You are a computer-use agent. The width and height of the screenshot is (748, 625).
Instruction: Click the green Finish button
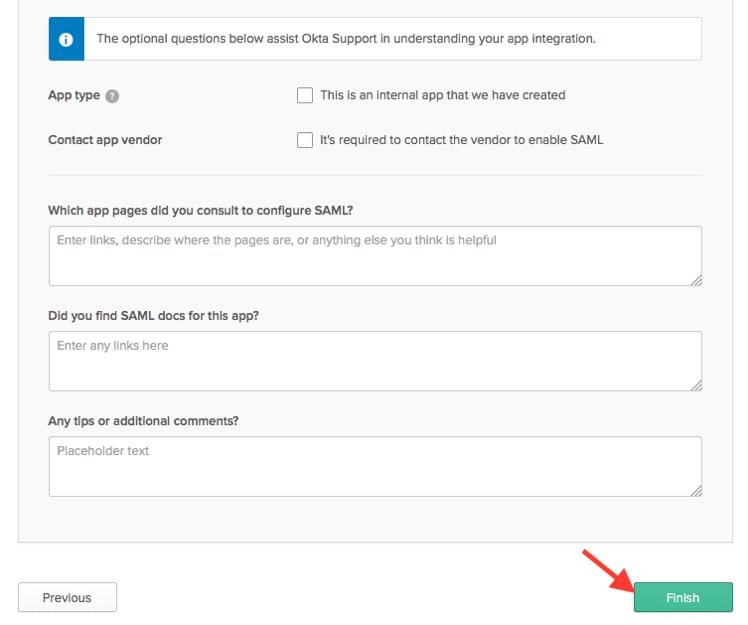(683, 597)
